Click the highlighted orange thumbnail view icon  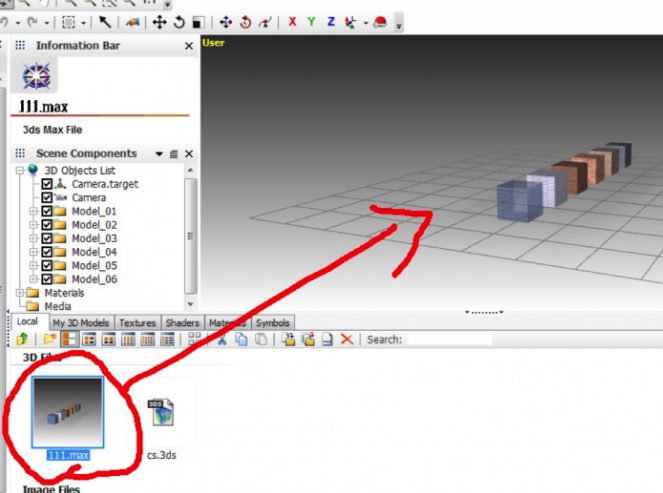(70, 339)
